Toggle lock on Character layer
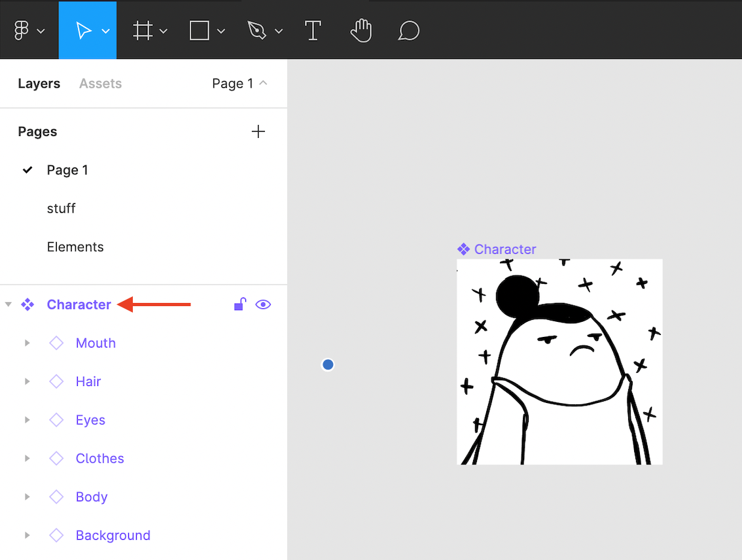This screenshot has height=560, width=742. point(239,304)
